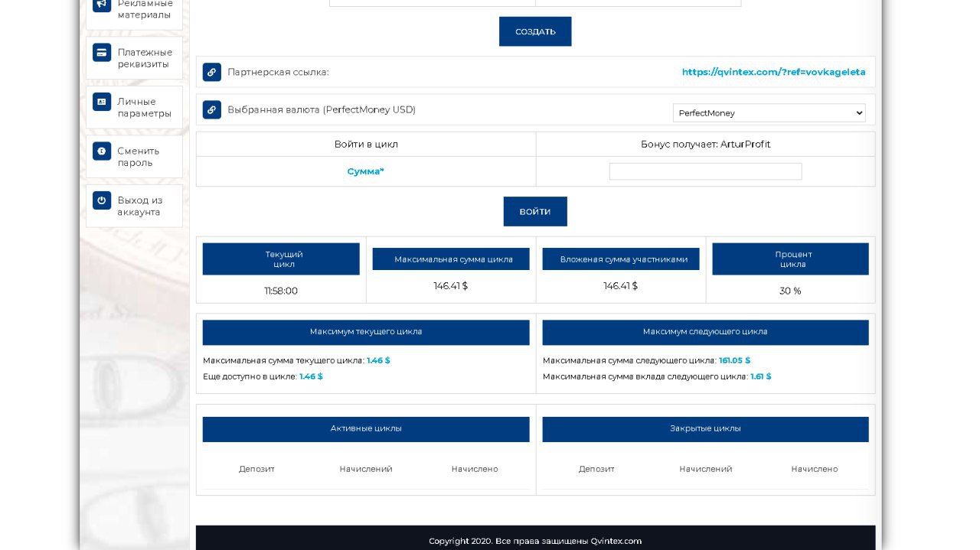Click the ID card icon for Личные параметры
Image resolution: width=980 pixels, height=550 pixels.
pos(102,101)
